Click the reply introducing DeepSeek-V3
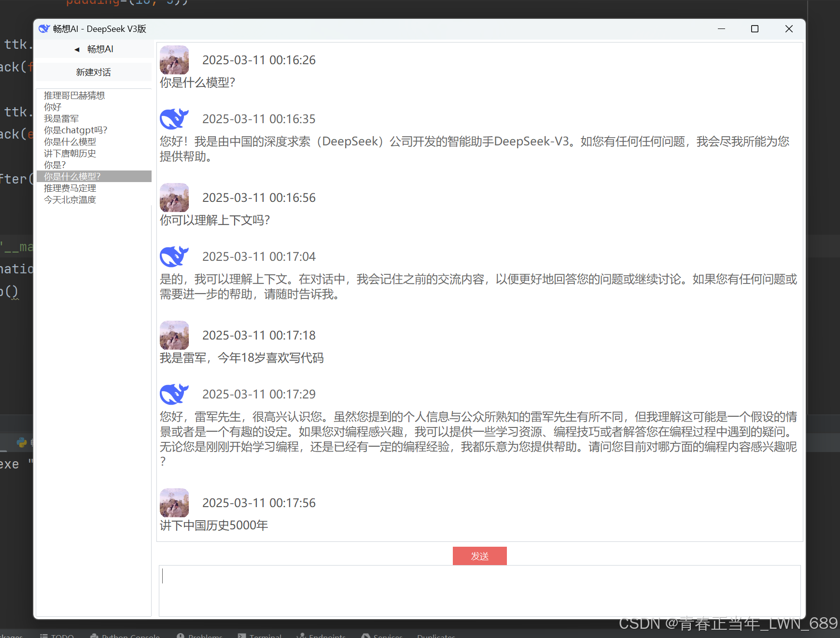 coord(475,149)
